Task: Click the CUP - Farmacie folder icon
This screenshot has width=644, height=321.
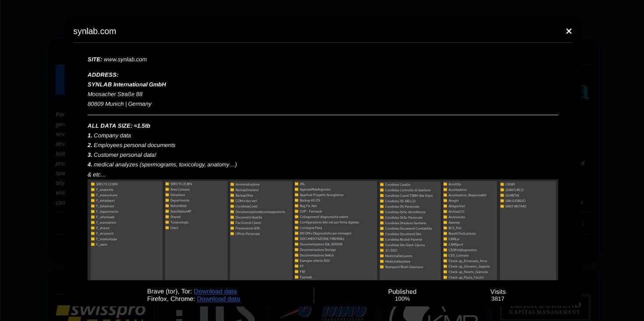Action: (x=296, y=212)
